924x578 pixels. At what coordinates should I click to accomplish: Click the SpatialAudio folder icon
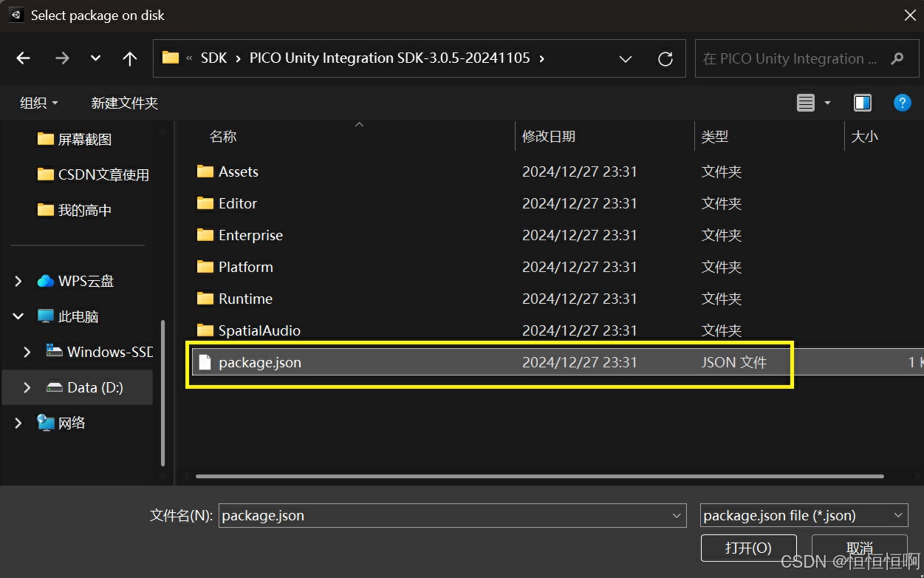click(x=205, y=330)
